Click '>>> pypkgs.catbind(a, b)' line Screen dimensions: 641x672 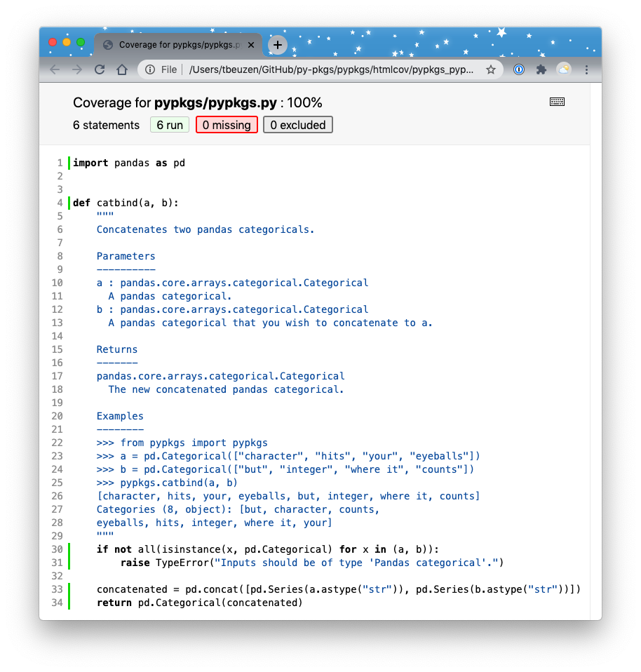click(167, 483)
